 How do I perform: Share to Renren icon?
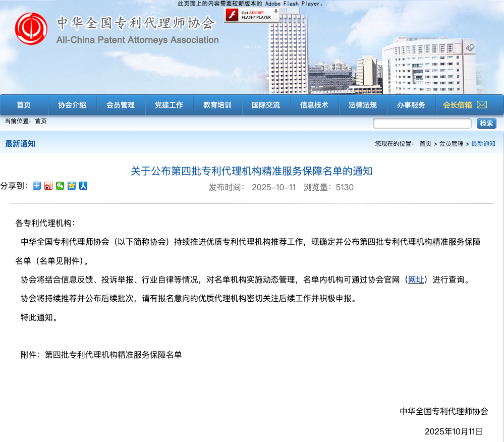point(83,186)
